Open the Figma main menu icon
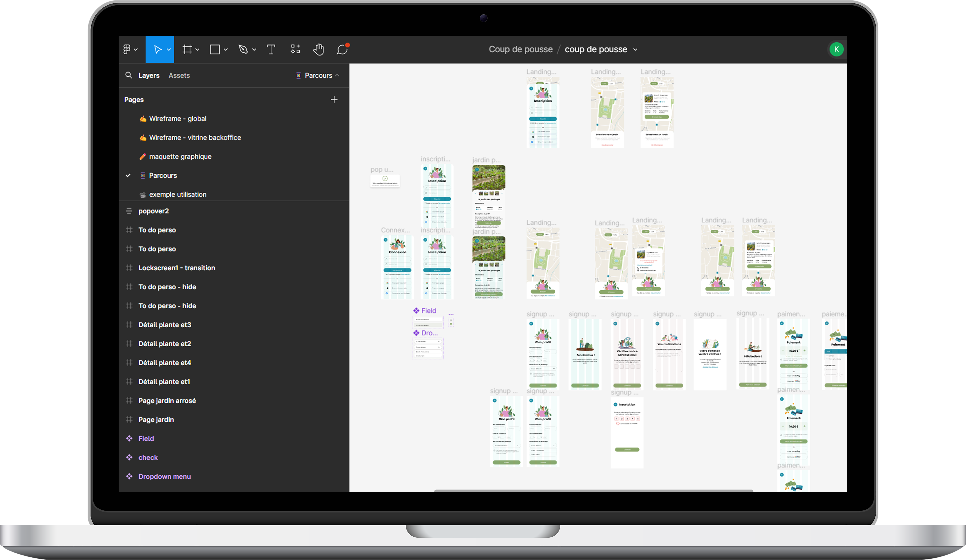The width and height of the screenshot is (966, 560). coord(127,49)
